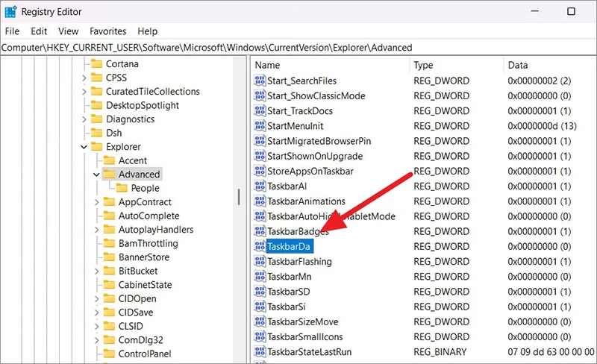Open the Favorites menu

click(107, 31)
